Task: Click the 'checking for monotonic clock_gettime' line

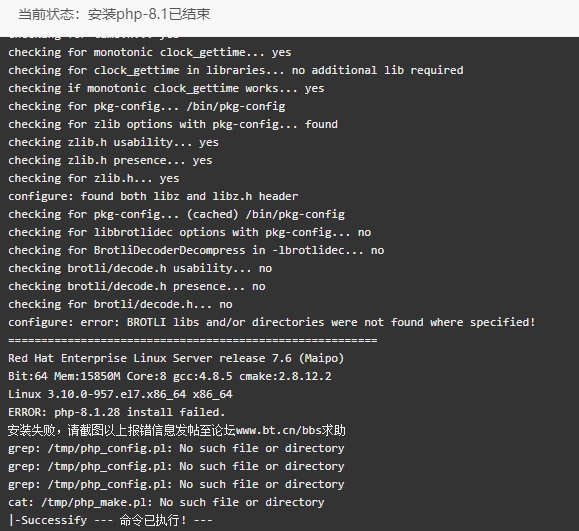Action: click(x=150, y=52)
